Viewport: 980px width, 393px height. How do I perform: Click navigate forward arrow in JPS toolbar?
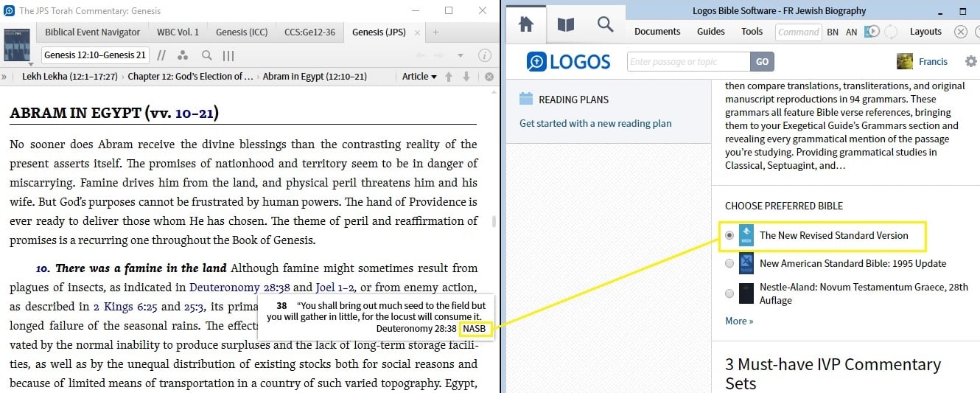coord(441,55)
